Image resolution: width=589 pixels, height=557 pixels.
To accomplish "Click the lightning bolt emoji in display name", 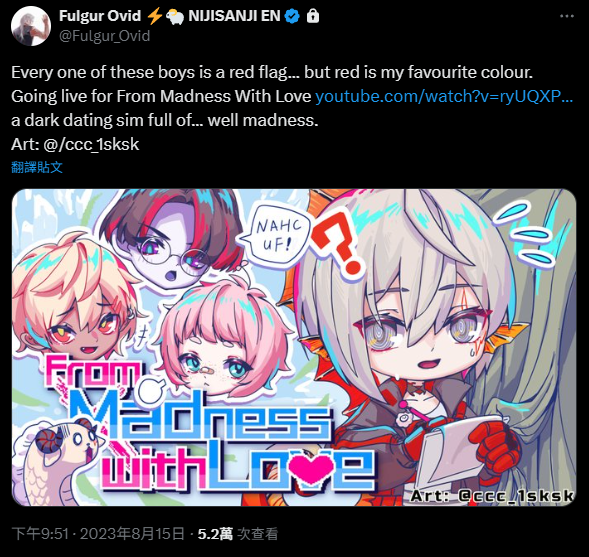I will (x=154, y=16).
